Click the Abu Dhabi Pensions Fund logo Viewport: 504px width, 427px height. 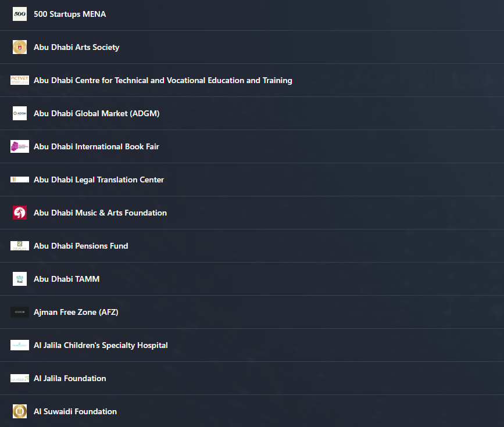pyautogui.click(x=20, y=246)
